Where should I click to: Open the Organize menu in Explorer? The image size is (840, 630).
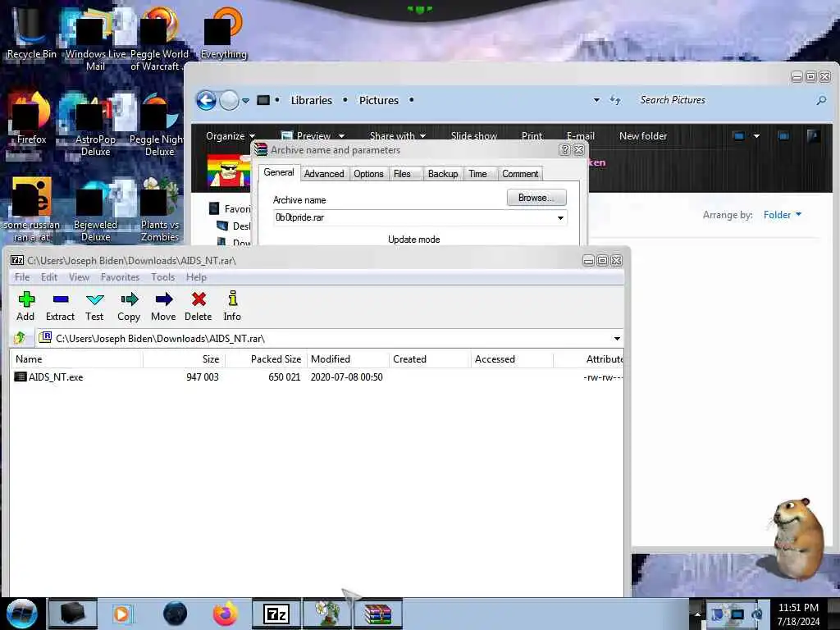coord(231,136)
